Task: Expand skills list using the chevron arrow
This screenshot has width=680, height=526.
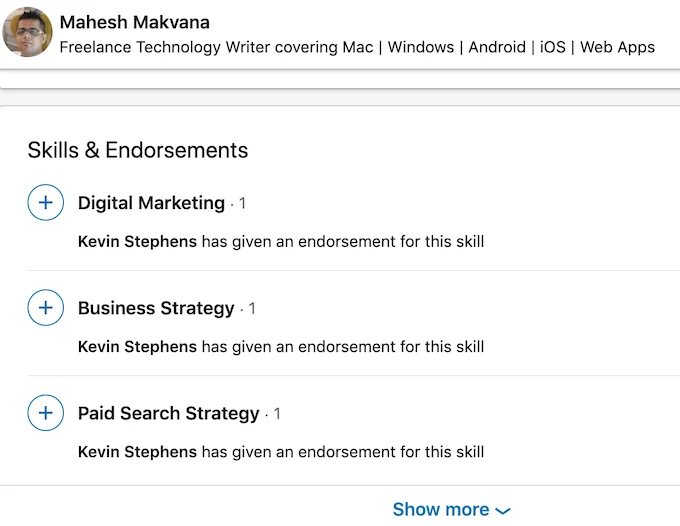Action: tap(503, 510)
